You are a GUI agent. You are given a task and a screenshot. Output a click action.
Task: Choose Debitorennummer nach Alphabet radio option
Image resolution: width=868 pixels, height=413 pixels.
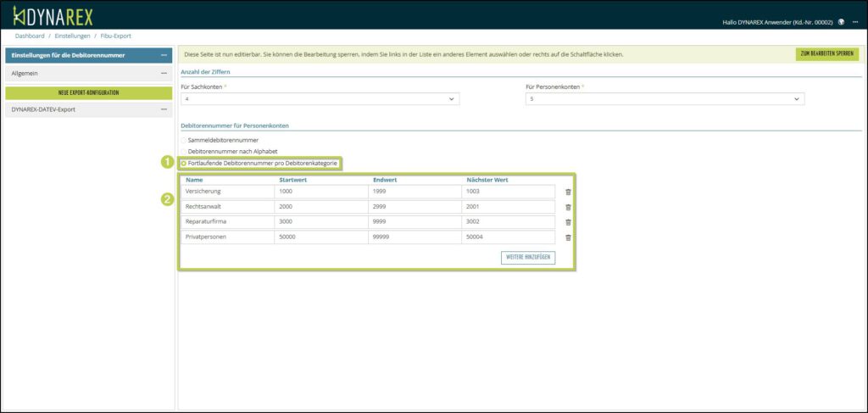click(x=183, y=151)
